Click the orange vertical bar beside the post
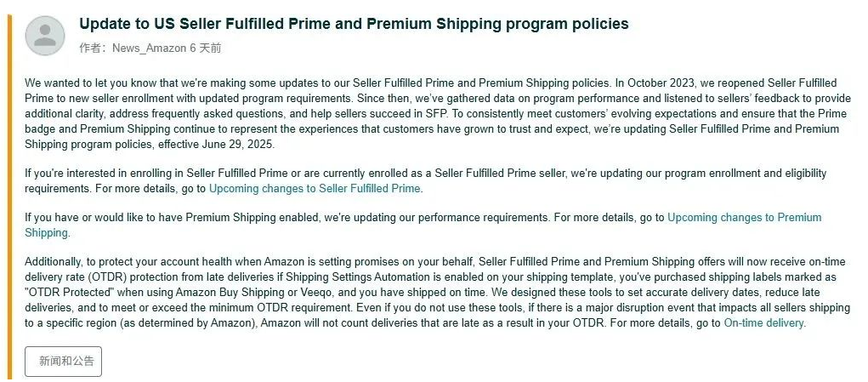Screen dimensions: 868x382 pyautogui.click(x=9, y=195)
